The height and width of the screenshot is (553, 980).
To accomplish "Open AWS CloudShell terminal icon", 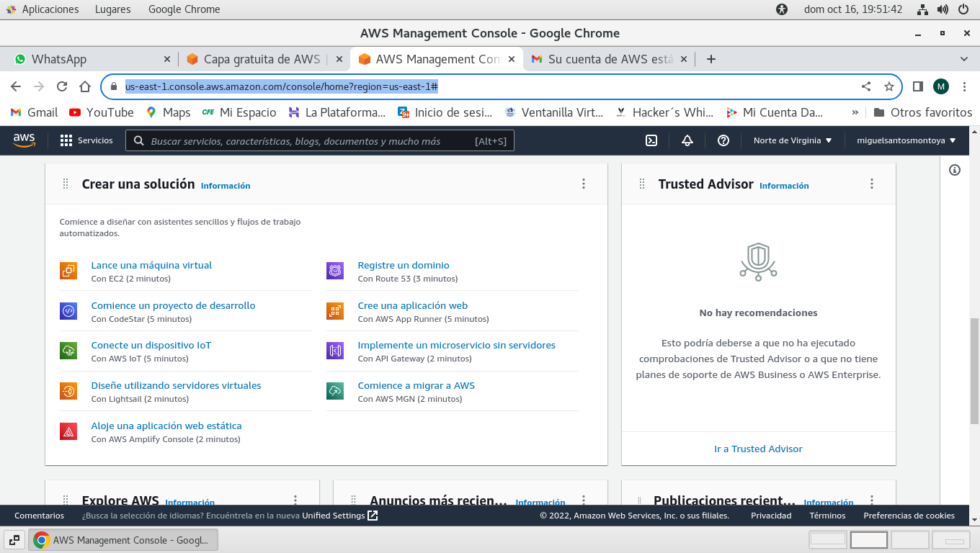I will 651,140.
